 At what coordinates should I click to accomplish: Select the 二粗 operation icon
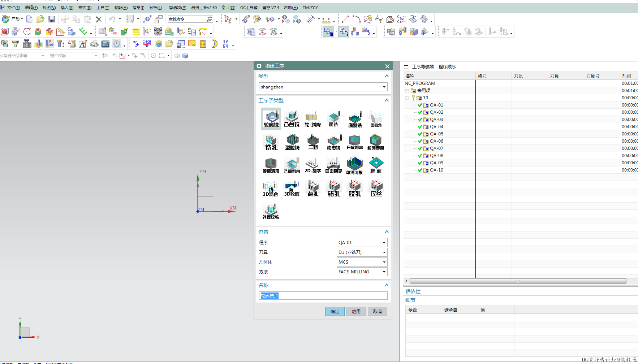(313, 142)
